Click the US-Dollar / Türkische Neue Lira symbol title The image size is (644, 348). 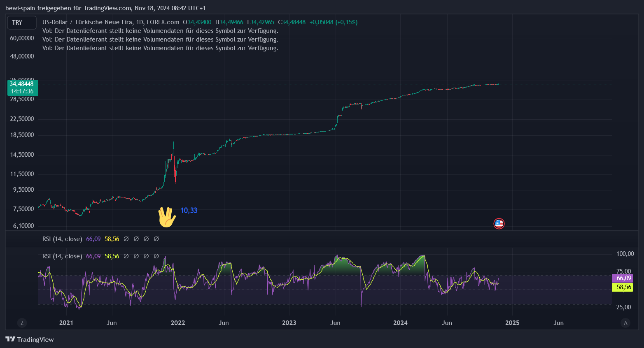tap(111, 22)
